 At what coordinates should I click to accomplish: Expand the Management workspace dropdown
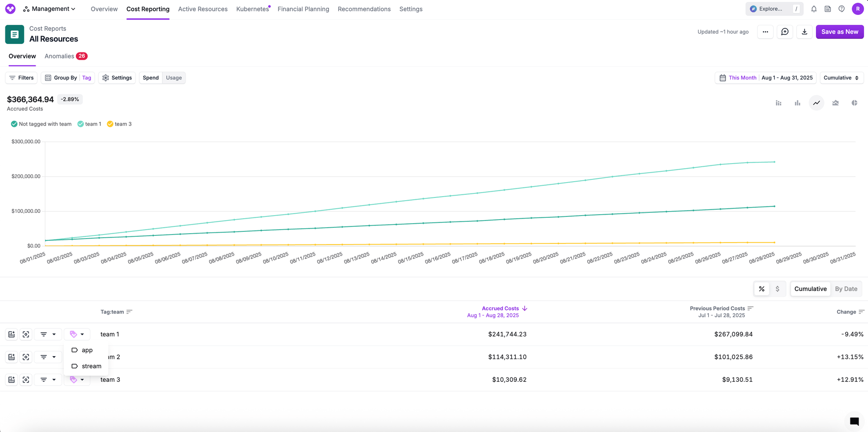click(x=50, y=9)
